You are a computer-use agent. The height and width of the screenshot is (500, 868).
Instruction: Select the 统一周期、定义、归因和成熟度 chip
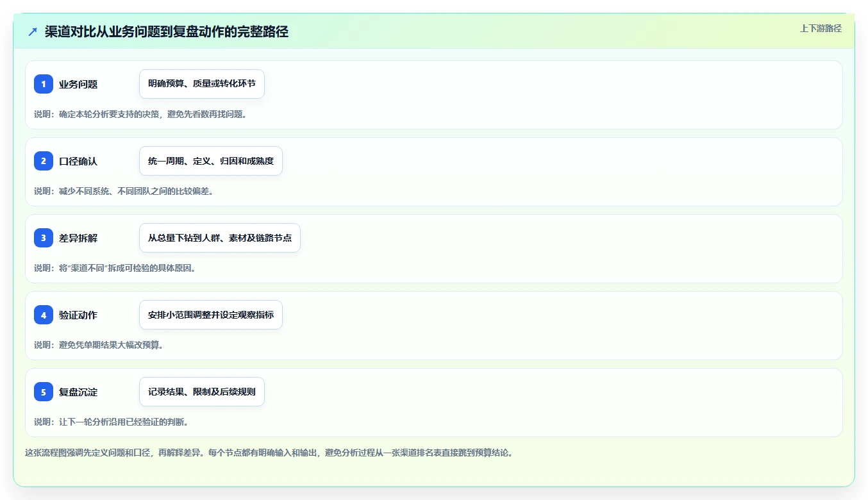(211, 161)
